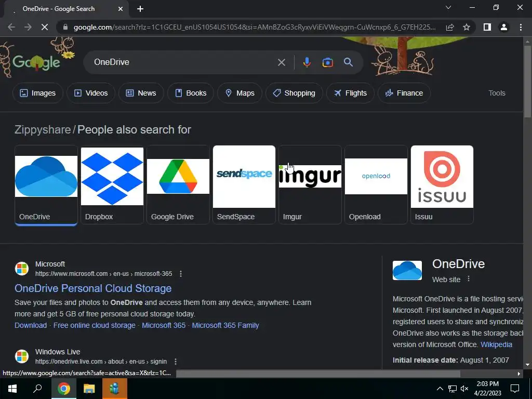Open Windows taskbar search

[37, 389]
